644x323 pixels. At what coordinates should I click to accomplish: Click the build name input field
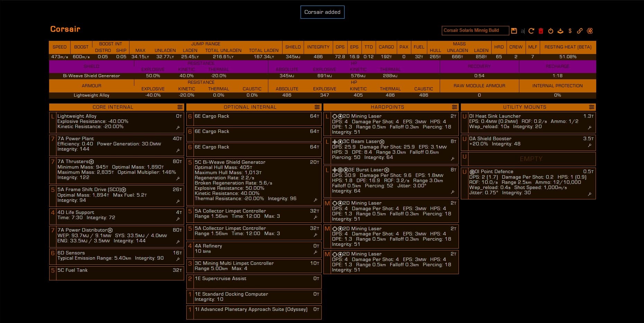coord(475,30)
